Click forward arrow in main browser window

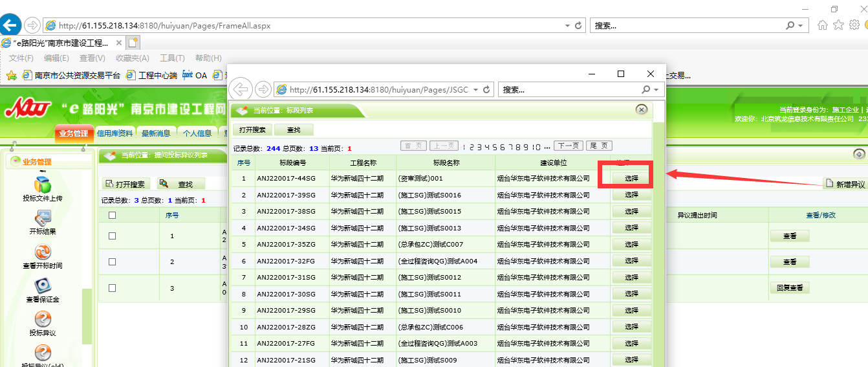(x=32, y=26)
